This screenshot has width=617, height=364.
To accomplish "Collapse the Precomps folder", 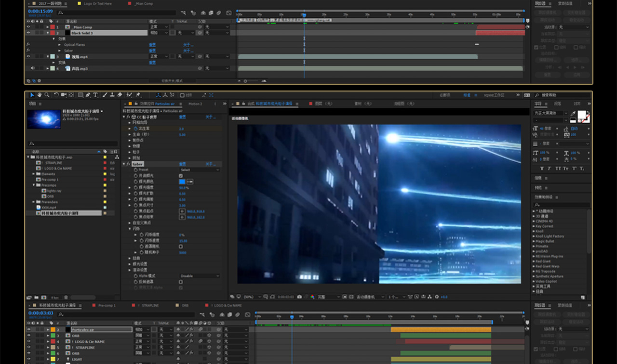I will tap(33, 185).
